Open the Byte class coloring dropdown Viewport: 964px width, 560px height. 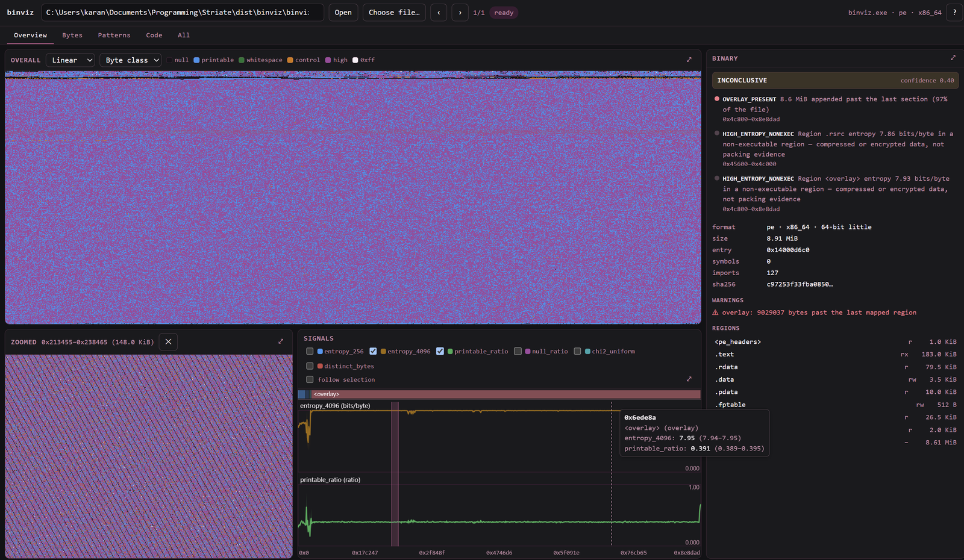(131, 60)
